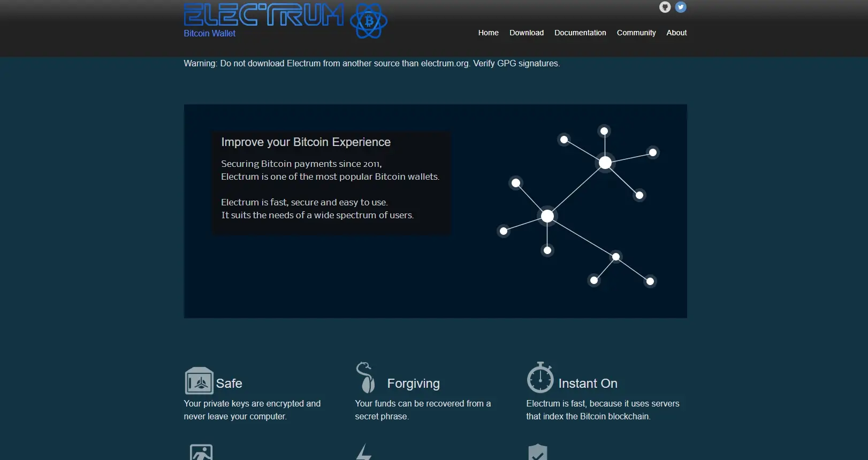Click the exit-sign icon below the Safe section
868x460 pixels.
(201, 452)
